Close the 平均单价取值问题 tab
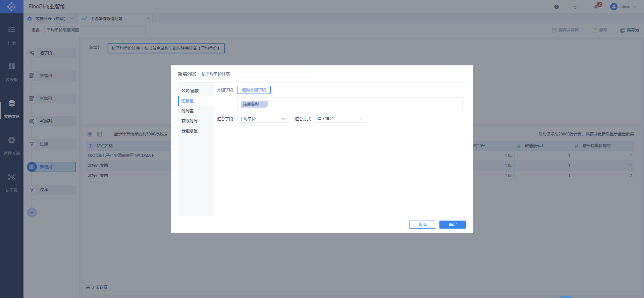 point(148,18)
